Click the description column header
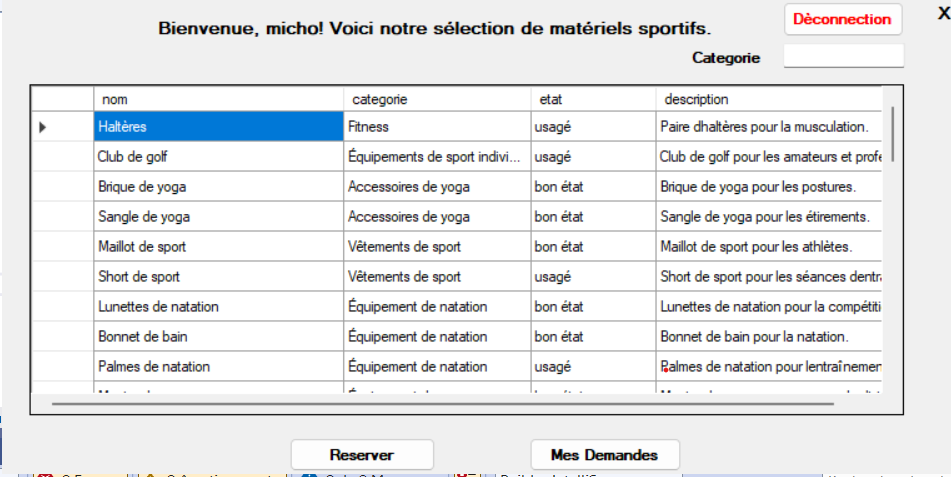The width and height of the screenshot is (951, 477). click(x=768, y=99)
